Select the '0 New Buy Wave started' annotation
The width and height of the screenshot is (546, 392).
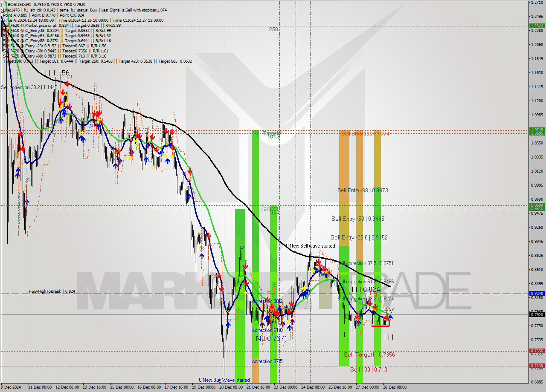[224, 380]
